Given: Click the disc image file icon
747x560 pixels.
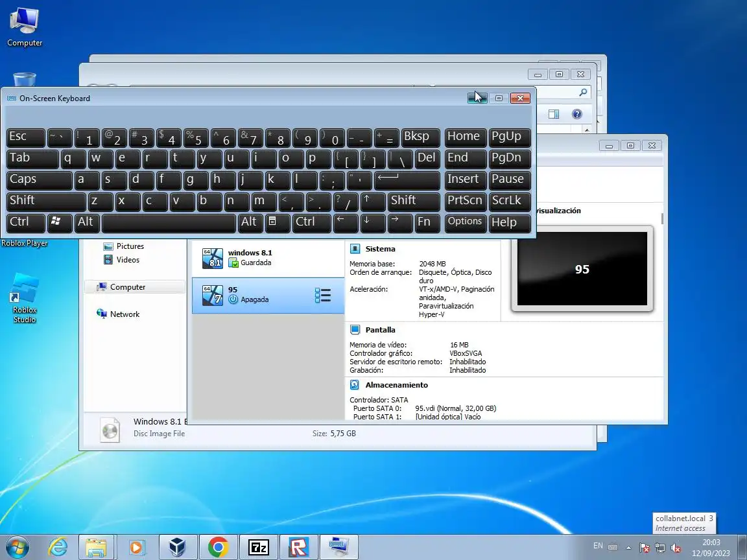Looking at the screenshot, I should pyautogui.click(x=110, y=428).
